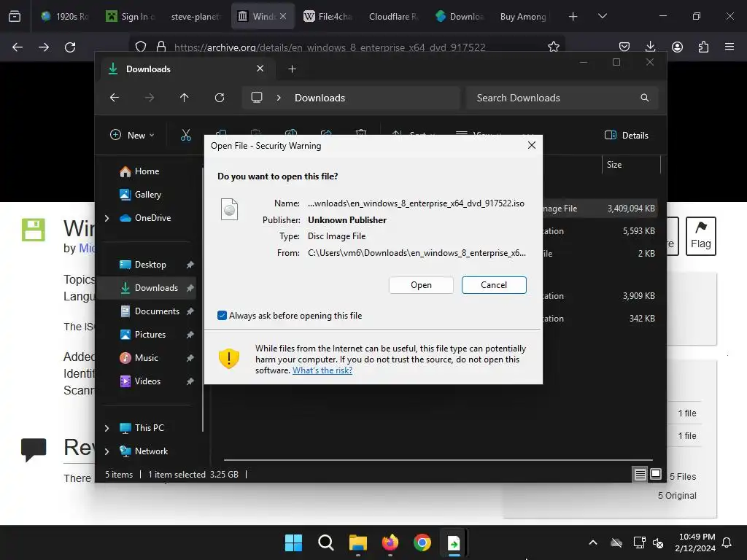Click the Chrome icon in taskbar
This screenshot has width=747, height=560.
422,542
